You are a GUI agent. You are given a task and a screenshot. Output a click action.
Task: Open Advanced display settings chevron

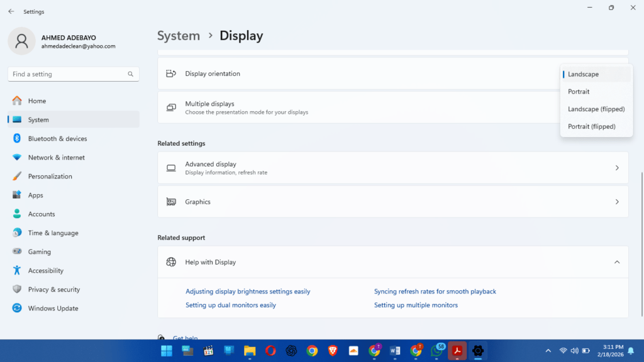[x=617, y=168]
